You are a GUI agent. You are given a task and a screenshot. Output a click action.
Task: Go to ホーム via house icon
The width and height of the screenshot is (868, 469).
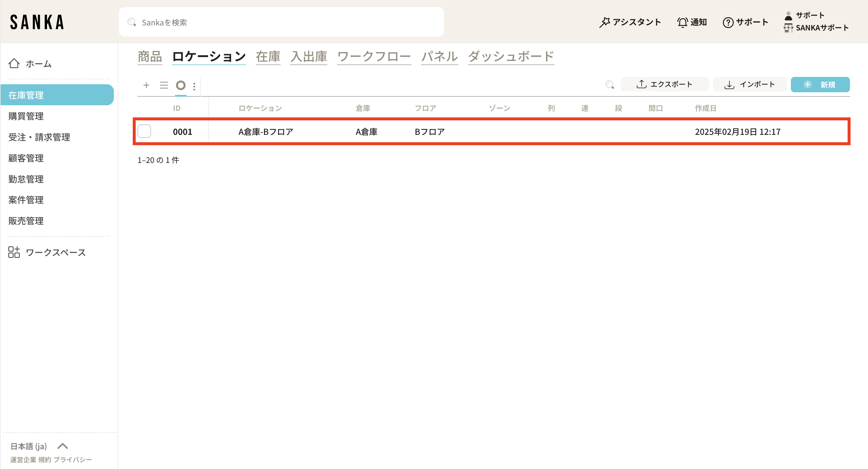[14, 63]
